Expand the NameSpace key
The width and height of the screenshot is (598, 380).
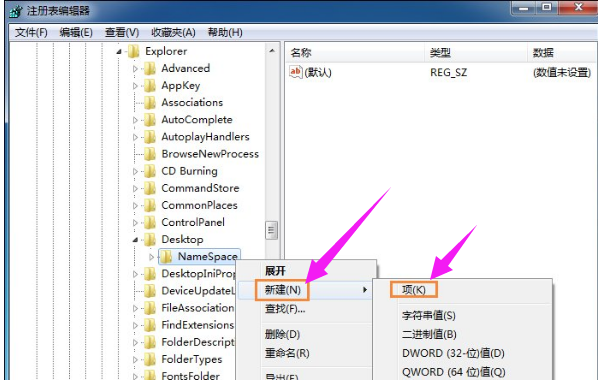(x=151, y=257)
